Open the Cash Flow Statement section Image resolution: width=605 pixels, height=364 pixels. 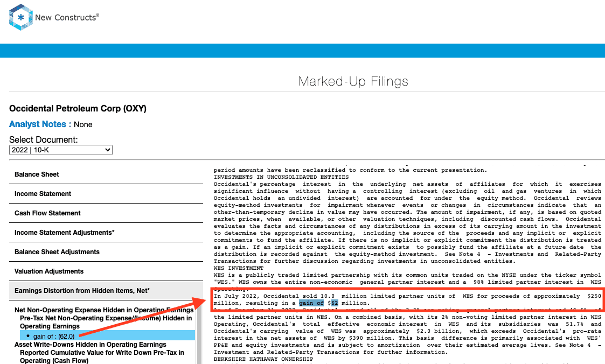coord(106,213)
